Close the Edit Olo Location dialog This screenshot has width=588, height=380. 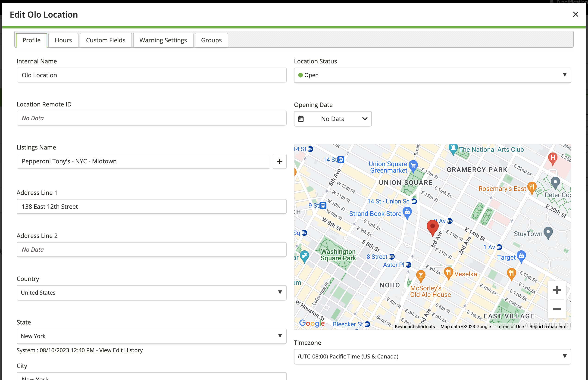(575, 14)
